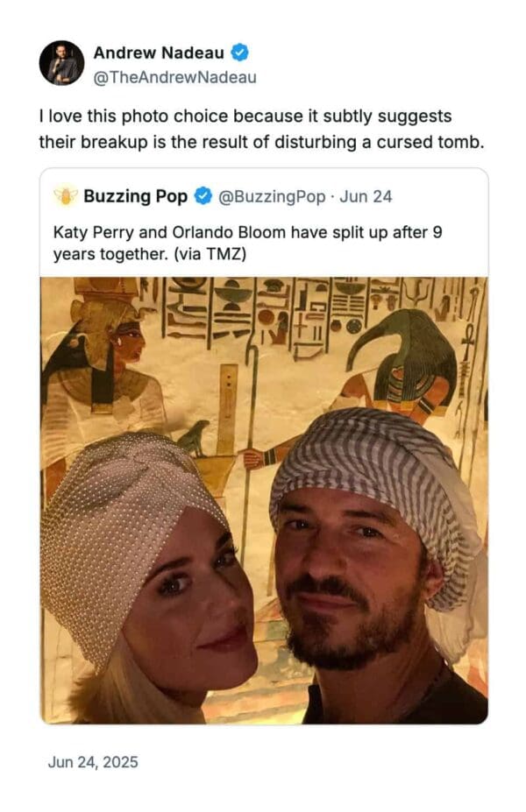Click the Jun 24 date in quoted tweet
Image resolution: width=526 pixels, height=812 pixels.
[x=366, y=196]
